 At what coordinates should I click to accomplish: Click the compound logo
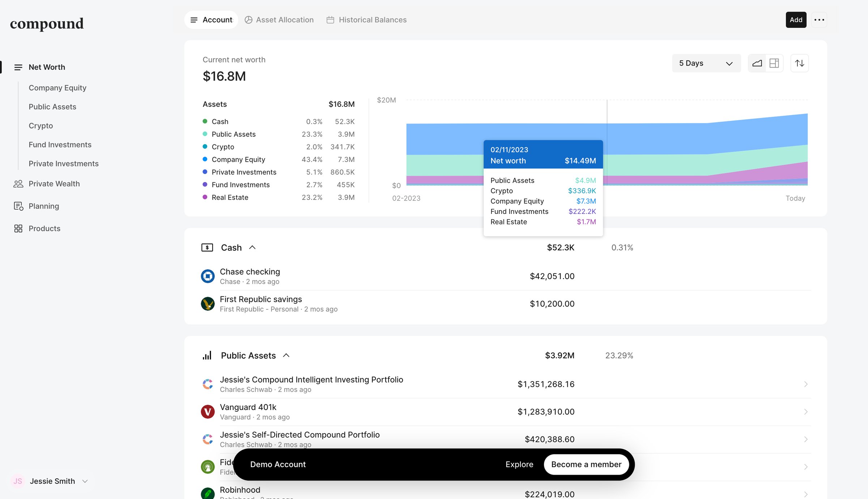[47, 24]
